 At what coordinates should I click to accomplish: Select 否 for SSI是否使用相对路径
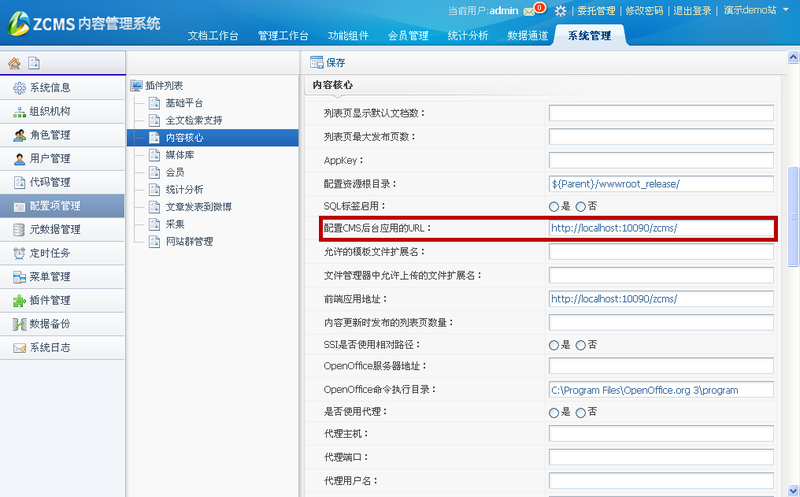581,344
